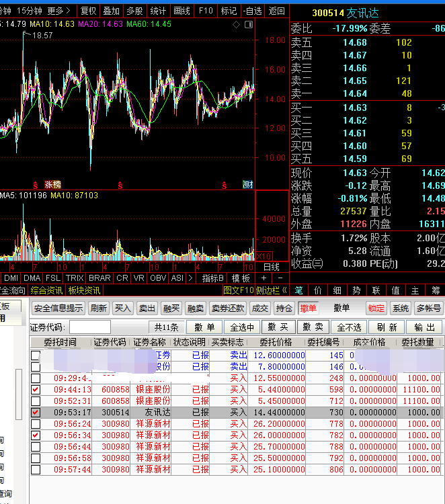Open 模板 template option
Screen dimensions: 445x504
(241, 278)
